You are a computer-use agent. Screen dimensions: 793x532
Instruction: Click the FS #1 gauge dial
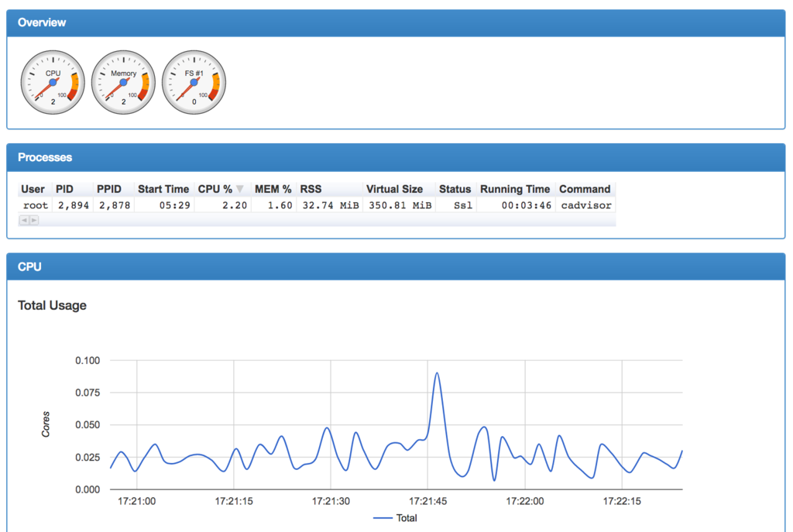click(194, 82)
